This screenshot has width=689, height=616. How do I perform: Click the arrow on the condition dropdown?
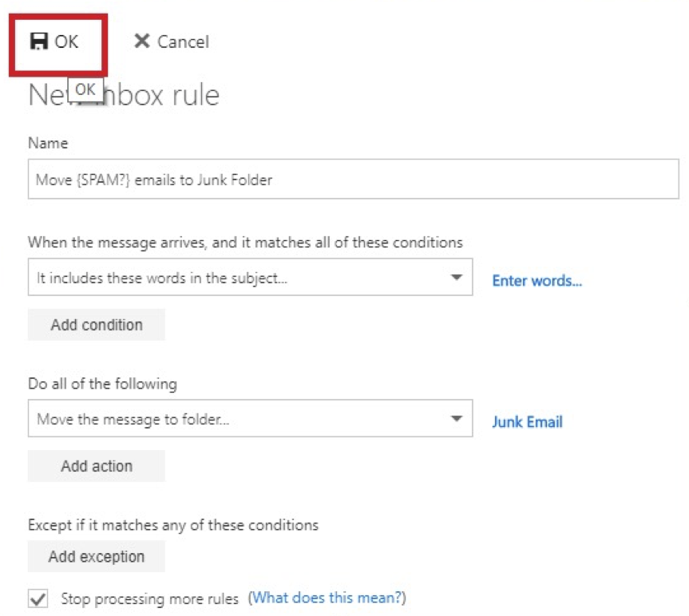click(456, 278)
